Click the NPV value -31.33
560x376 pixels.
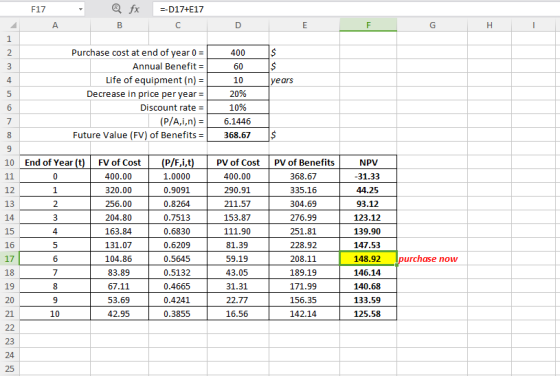tap(368, 176)
